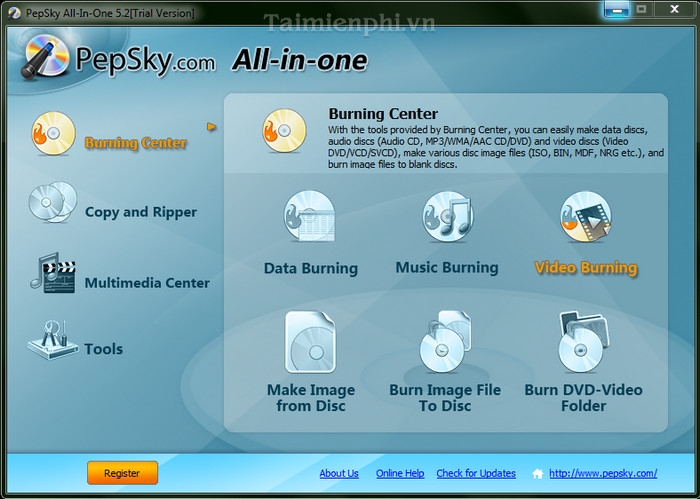
Task: Click the PepSky app icon in title bar
Action: (x=14, y=13)
